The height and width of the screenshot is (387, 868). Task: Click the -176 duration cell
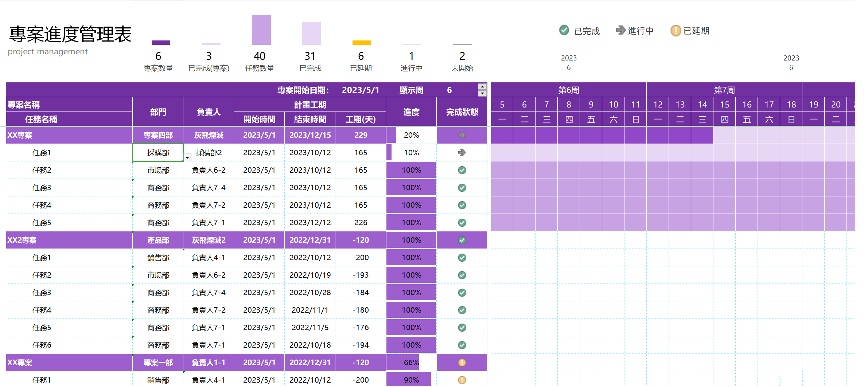[361, 328]
